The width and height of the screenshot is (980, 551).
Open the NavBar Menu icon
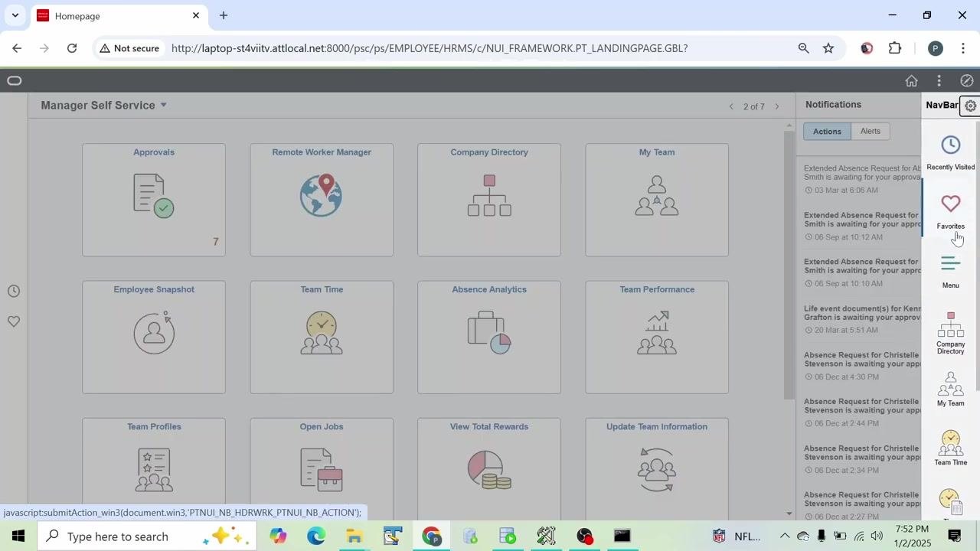(x=950, y=271)
